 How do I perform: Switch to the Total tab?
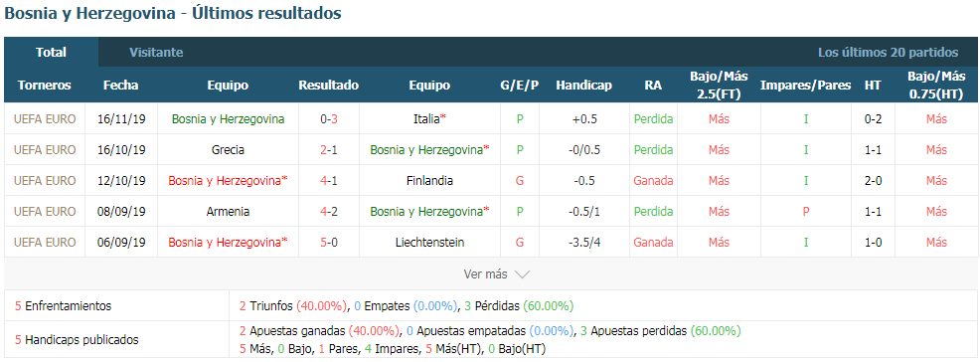pos(52,53)
